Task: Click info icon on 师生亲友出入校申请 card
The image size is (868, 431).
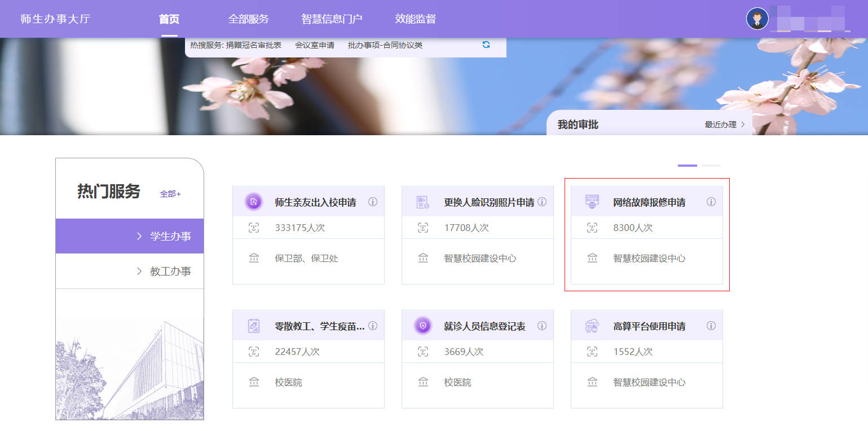Action: [x=373, y=202]
